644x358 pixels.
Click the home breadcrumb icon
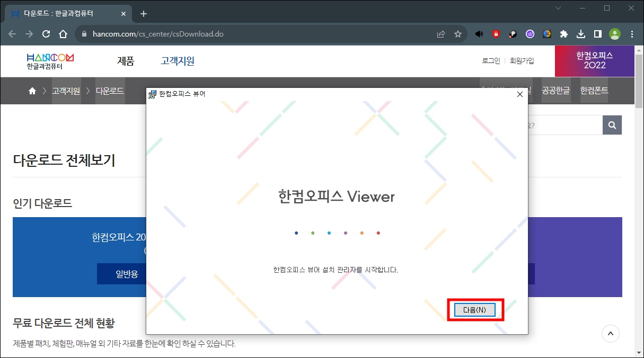pos(32,91)
